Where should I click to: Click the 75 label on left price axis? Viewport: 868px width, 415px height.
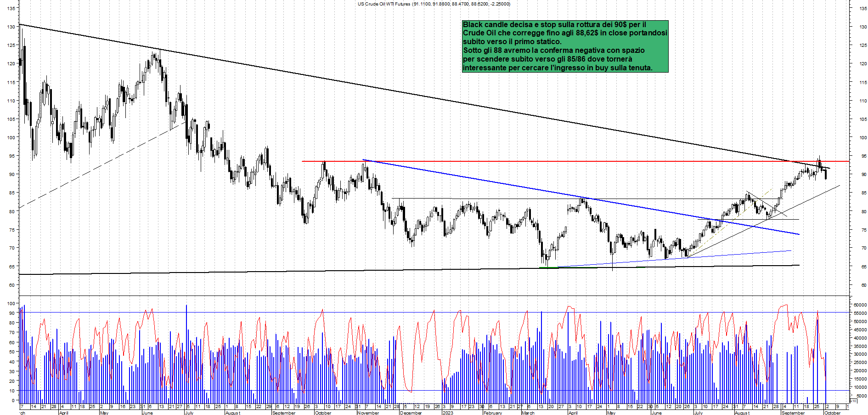12,230
